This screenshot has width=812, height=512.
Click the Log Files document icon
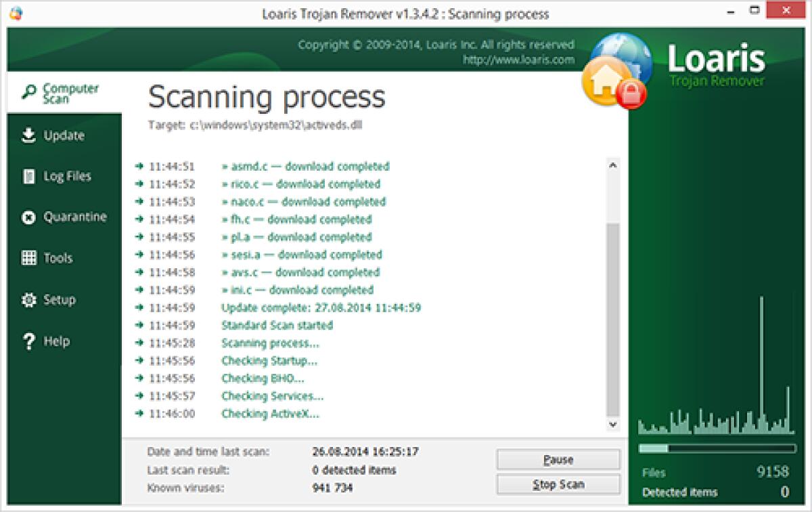point(28,176)
